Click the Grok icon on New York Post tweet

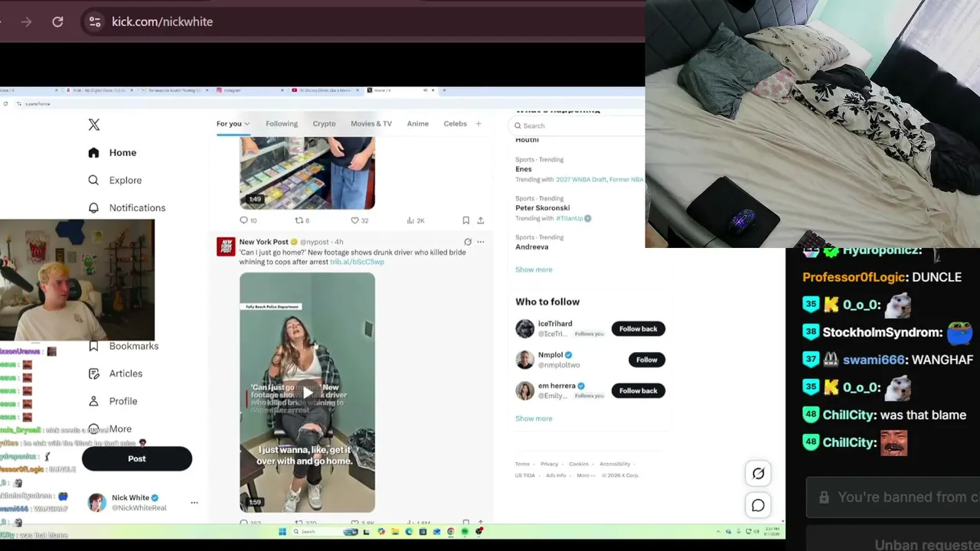tap(468, 242)
